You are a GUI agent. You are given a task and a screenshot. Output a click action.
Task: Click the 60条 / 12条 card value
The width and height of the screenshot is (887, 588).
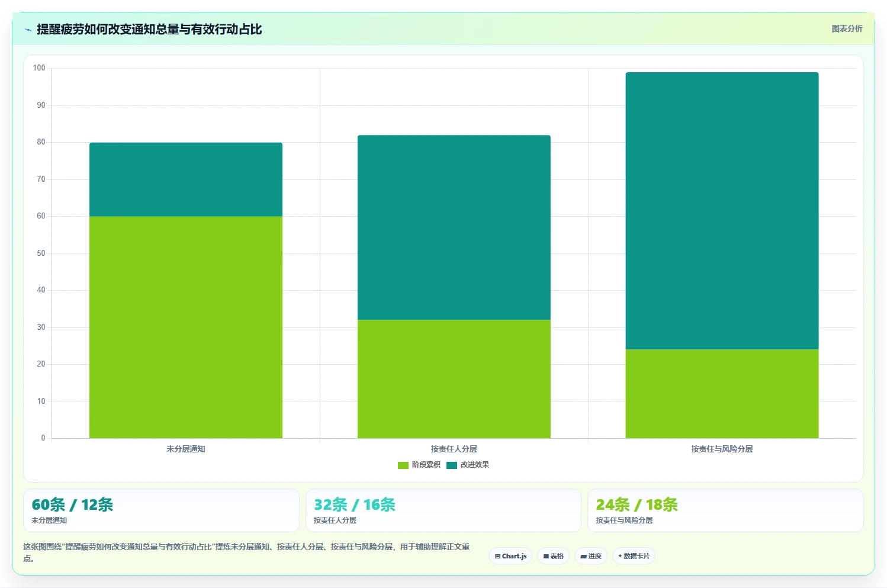[x=72, y=505]
